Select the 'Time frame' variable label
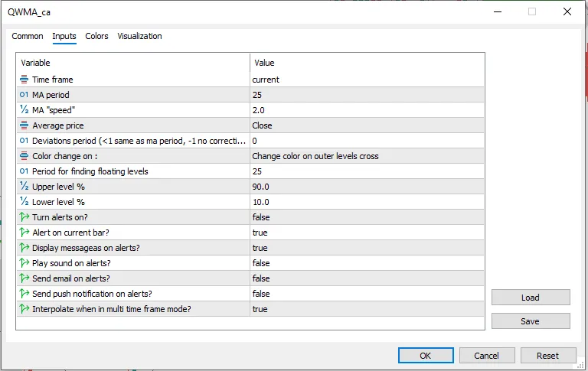 click(53, 80)
